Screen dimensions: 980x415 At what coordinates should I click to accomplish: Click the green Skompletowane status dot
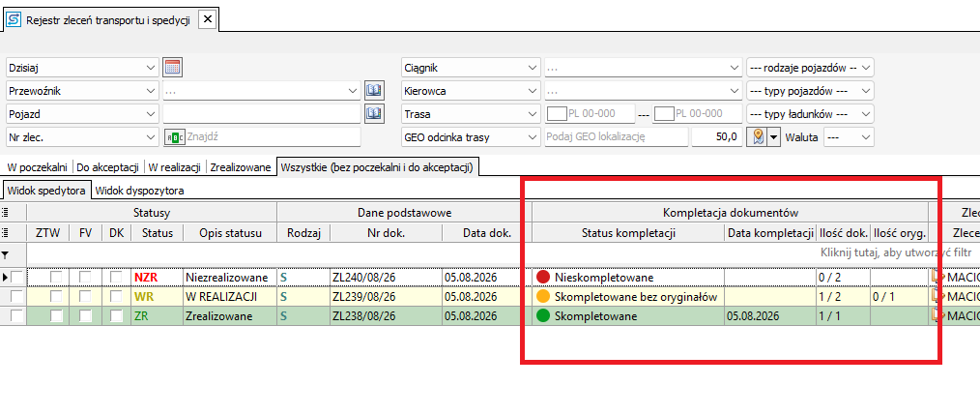point(542,316)
